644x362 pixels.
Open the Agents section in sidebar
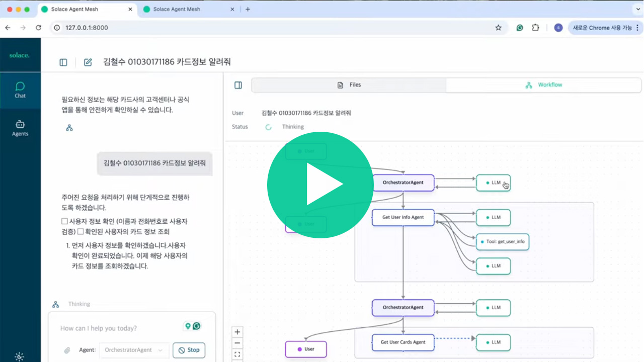click(x=20, y=128)
